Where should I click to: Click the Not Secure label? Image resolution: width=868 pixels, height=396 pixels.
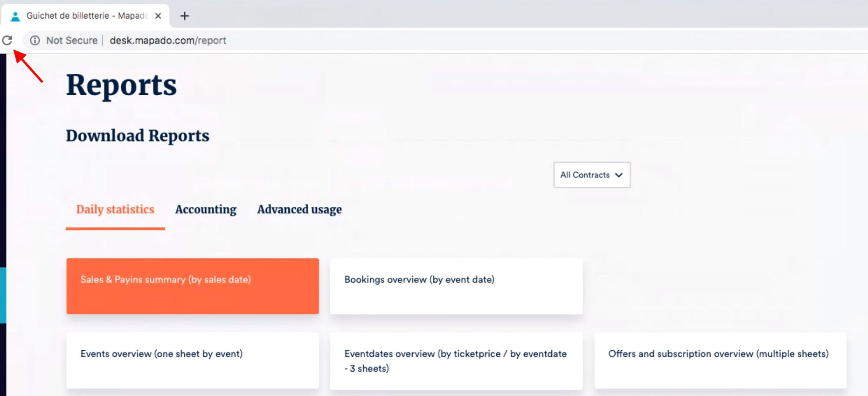click(x=72, y=41)
